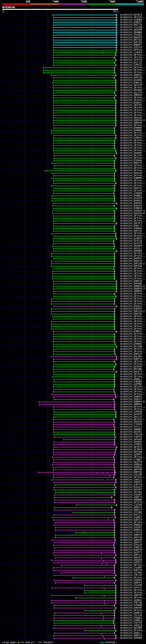Click the =100char. scale legend

[109, 642]
